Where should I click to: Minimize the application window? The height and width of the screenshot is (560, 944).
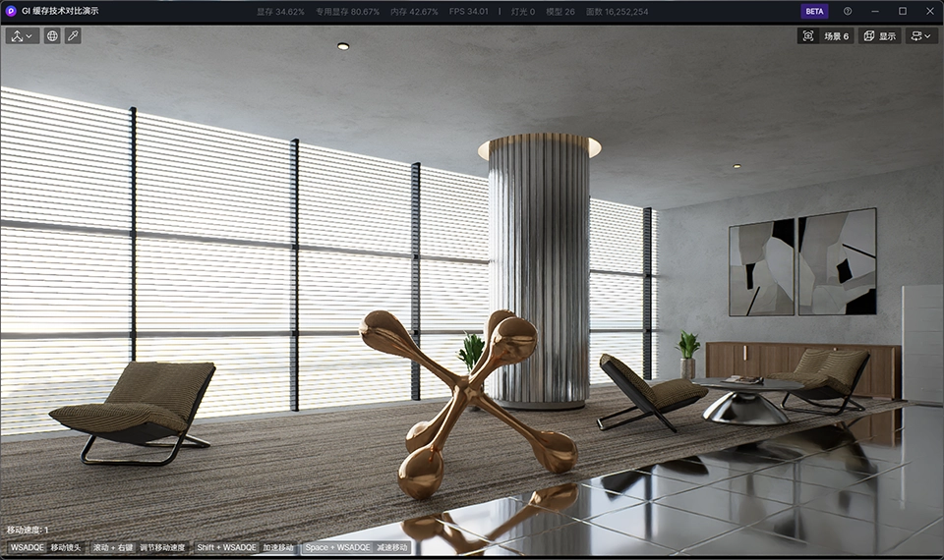point(876,11)
